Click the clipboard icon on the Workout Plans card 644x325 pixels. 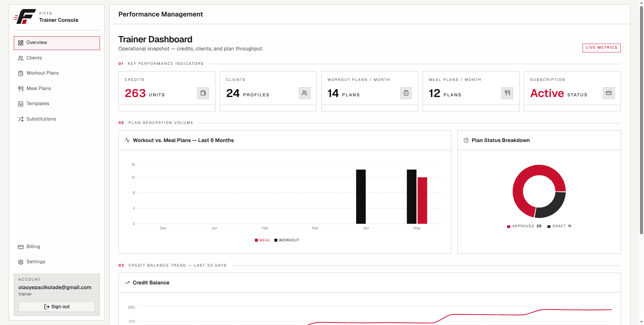(406, 93)
